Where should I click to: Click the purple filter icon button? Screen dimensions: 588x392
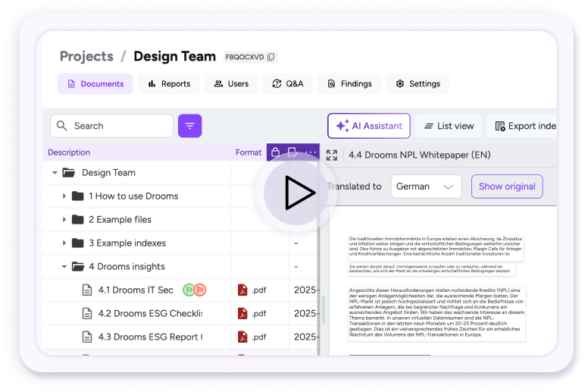[189, 126]
